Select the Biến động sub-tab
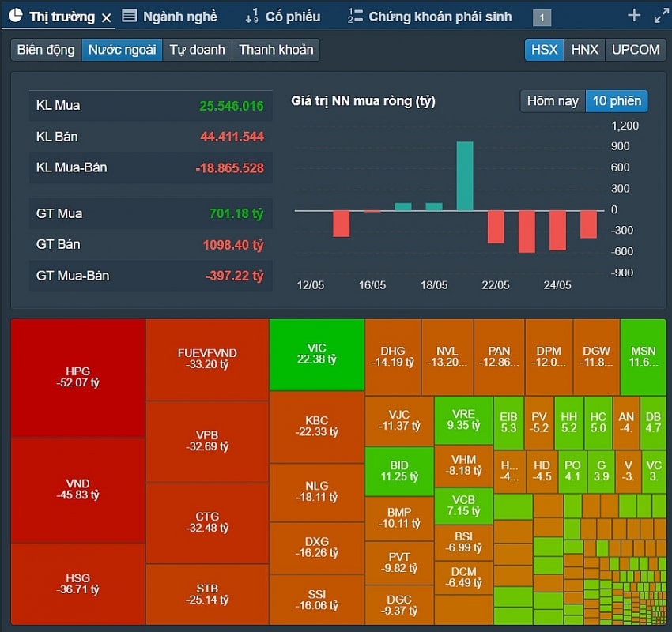Viewport: 672px width, 632px height. click(x=46, y=50)
